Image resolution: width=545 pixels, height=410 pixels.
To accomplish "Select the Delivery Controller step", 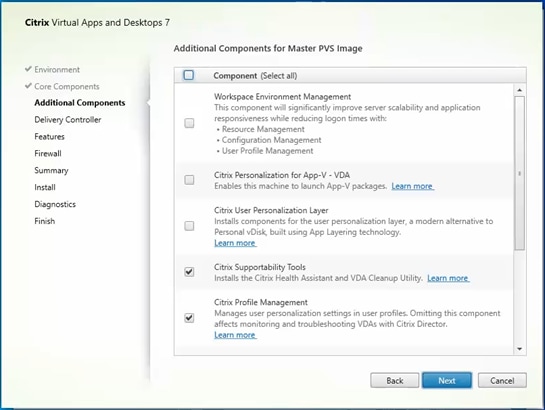I will click(x=68, y=120).
